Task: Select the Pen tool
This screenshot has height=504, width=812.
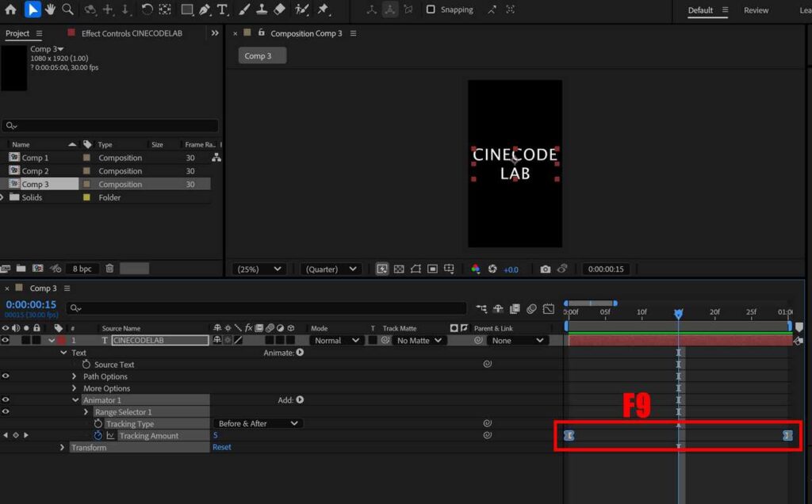Action: (205, 10)
